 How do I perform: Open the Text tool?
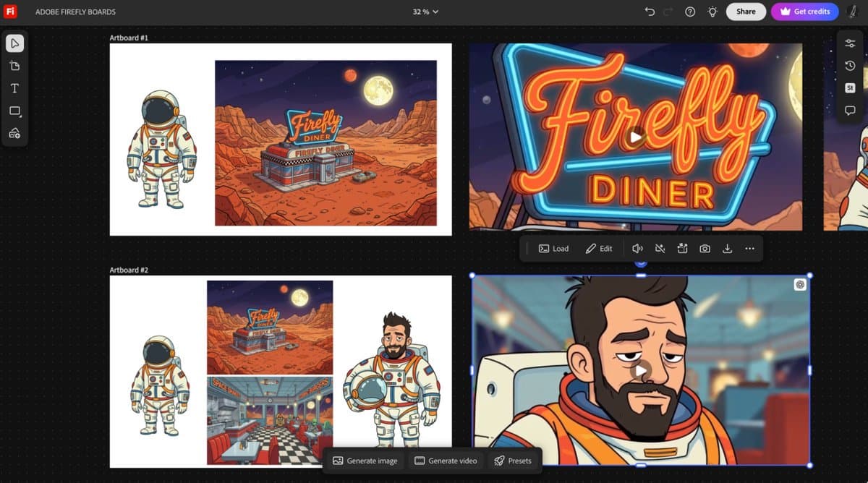(14, 87)
